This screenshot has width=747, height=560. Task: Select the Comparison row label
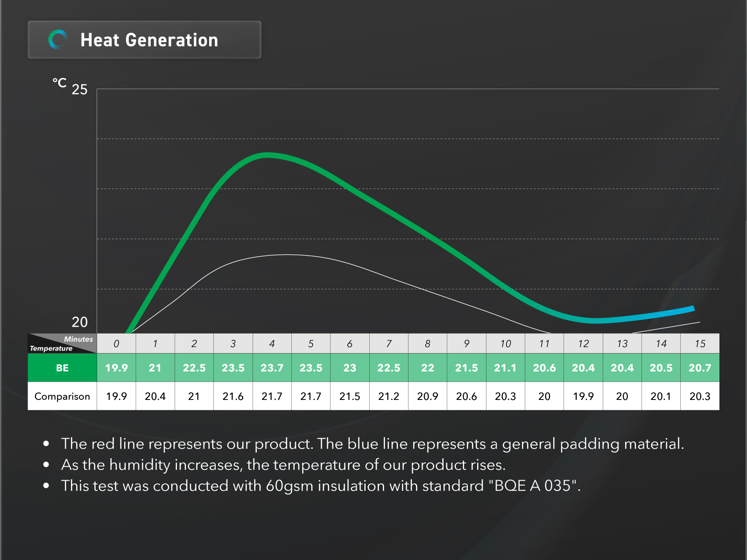[62, 396]
